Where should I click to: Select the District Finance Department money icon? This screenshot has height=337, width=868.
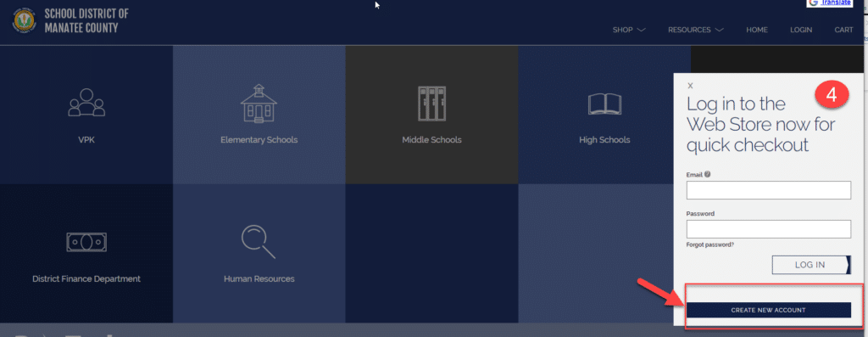(86, 242)
